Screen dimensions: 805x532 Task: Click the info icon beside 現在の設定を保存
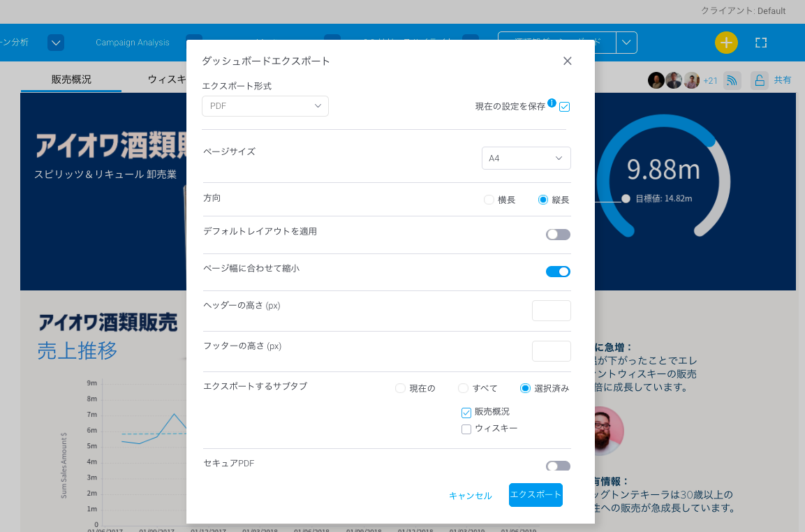(x=552, y=103)
